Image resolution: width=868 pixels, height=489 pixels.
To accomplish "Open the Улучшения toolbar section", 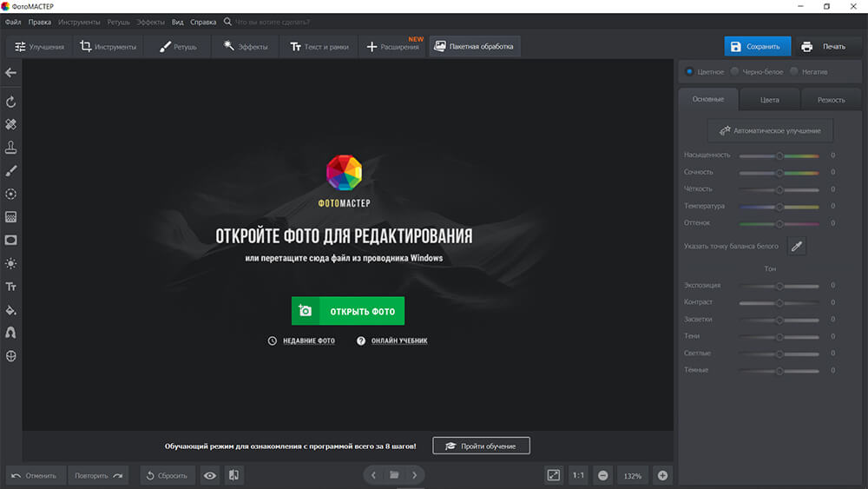I will tap(39, 47).
